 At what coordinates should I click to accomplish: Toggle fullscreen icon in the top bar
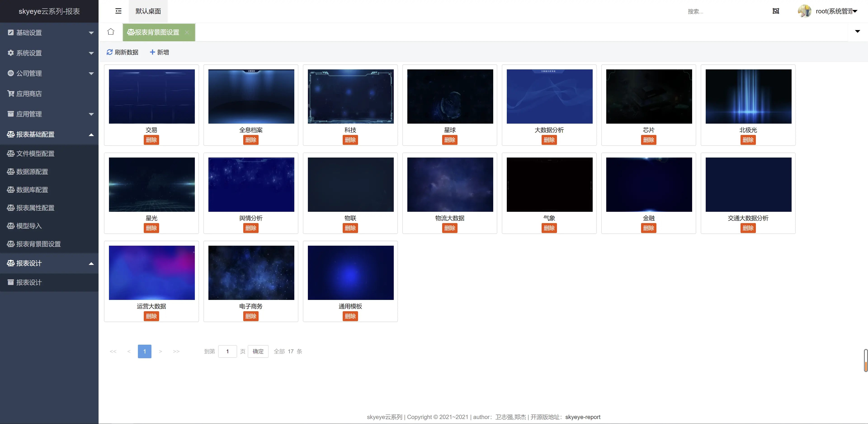point(776,11)
